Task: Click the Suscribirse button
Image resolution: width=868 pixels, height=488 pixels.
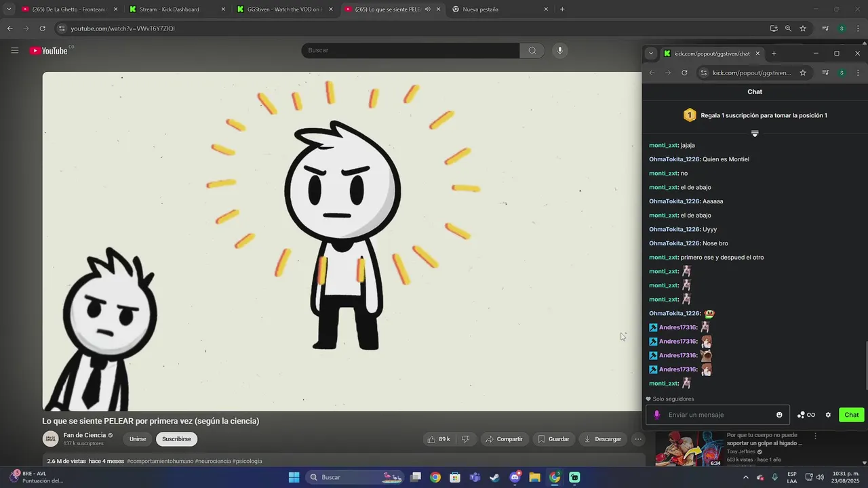Action: tap(176, 439)
